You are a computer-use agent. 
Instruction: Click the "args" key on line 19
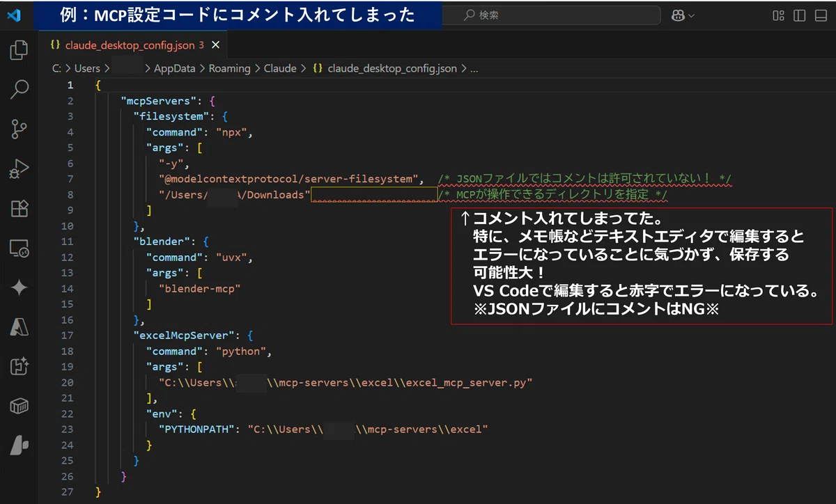[x=165, y=367]
